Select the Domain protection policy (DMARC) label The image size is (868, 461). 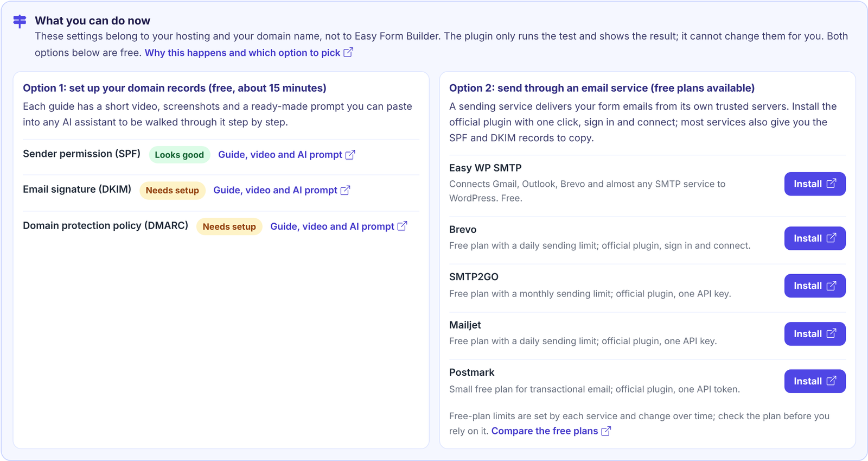(x=105, y=226)
